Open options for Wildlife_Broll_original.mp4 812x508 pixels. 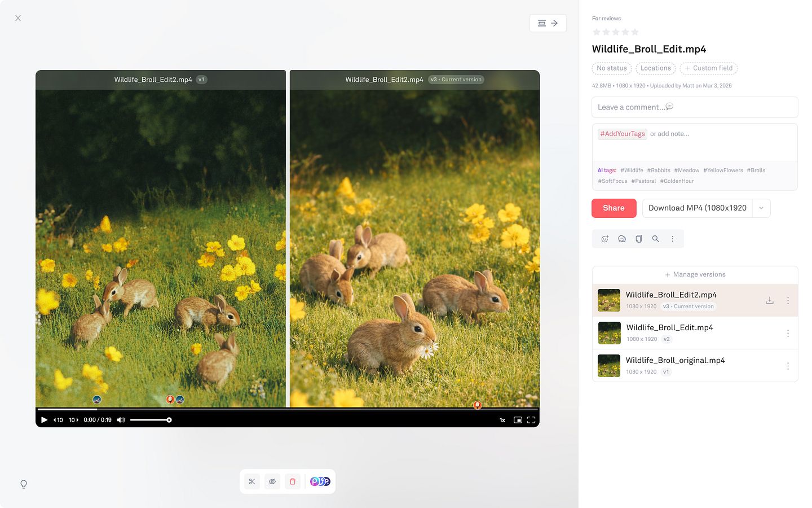(x=788, y=366)
